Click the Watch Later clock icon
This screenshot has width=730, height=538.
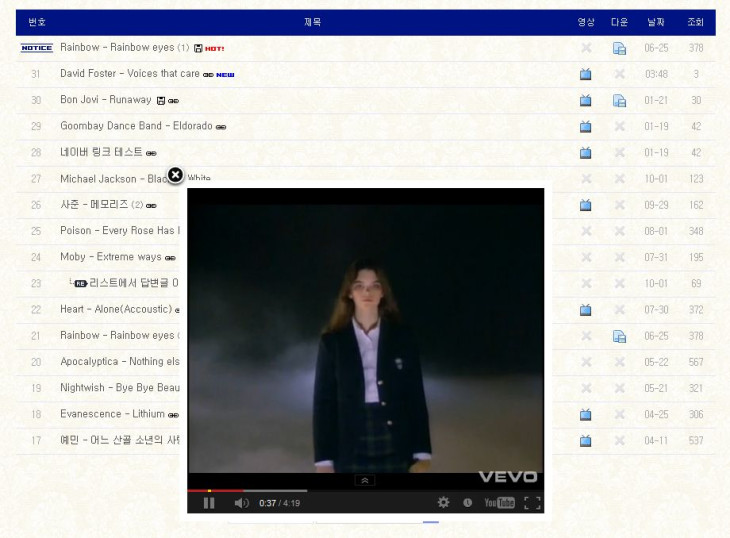coord(467,503)
